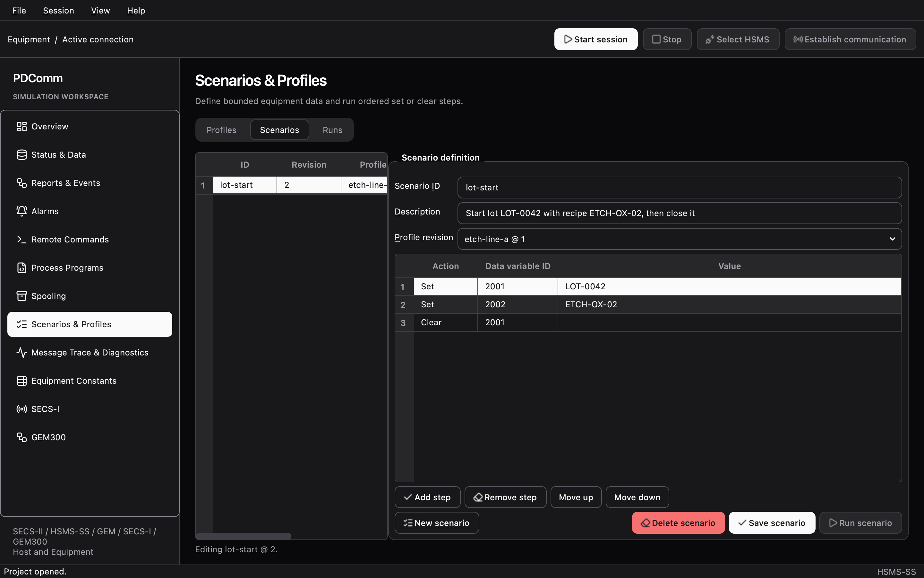
Task: Open the Session menu
Action: coord(58,10)
